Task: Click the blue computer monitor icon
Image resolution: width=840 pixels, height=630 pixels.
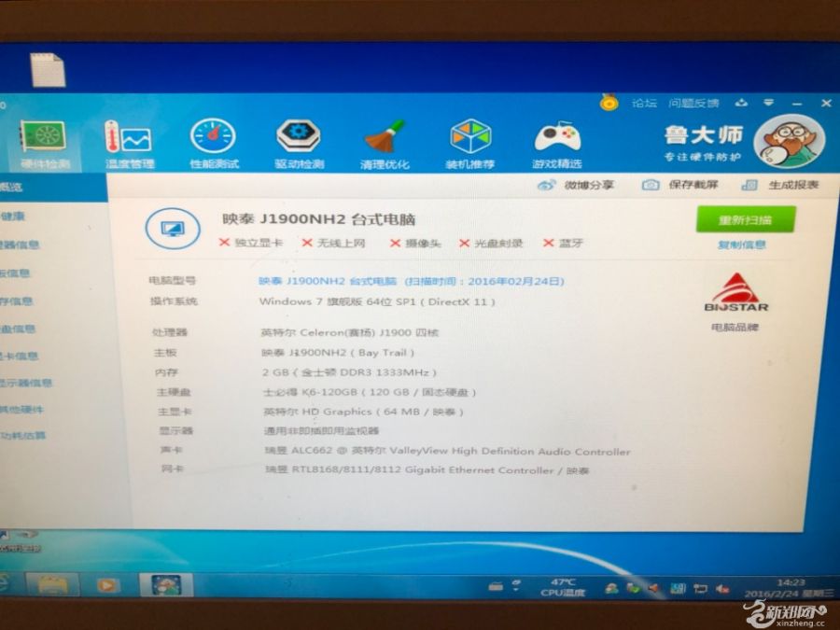Action: tap(173, 229)
